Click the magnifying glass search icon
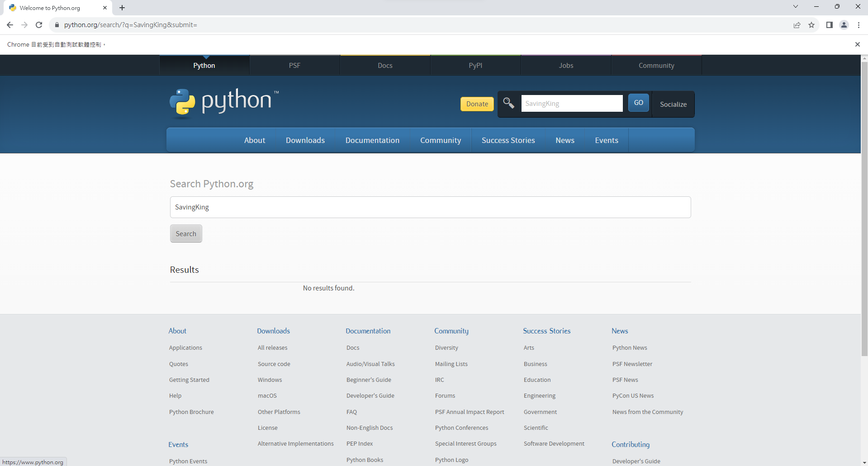This screenshot has width=868, height=466. [508, 103]
